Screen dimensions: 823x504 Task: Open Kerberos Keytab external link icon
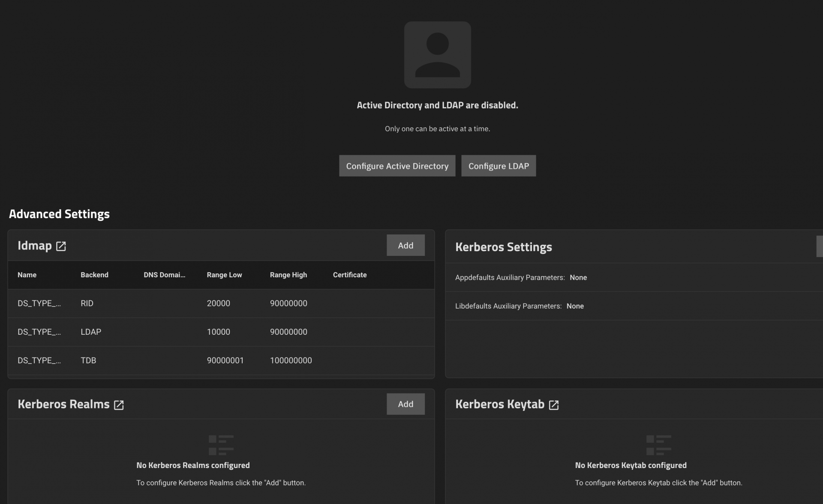tap(554, 405)
